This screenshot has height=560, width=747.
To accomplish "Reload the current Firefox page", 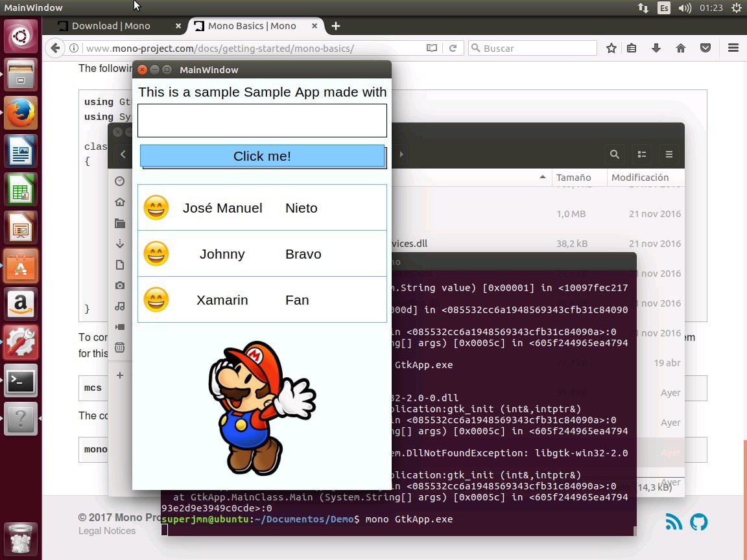I will click(453, 48).
